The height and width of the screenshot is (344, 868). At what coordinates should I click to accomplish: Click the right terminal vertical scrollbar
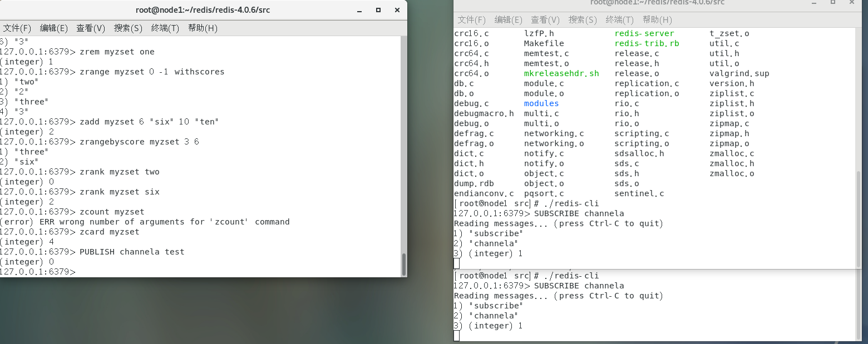859,220
